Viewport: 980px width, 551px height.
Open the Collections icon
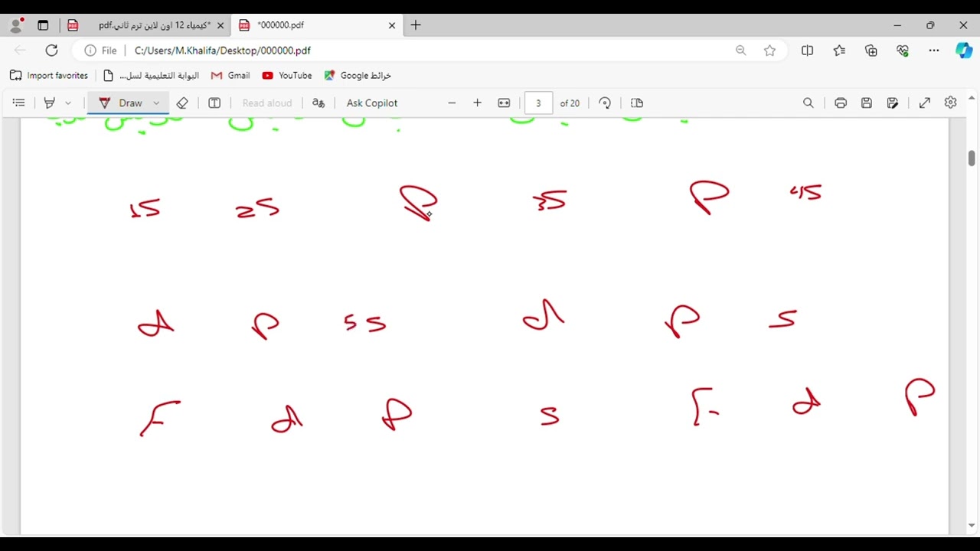click(871, 51)
